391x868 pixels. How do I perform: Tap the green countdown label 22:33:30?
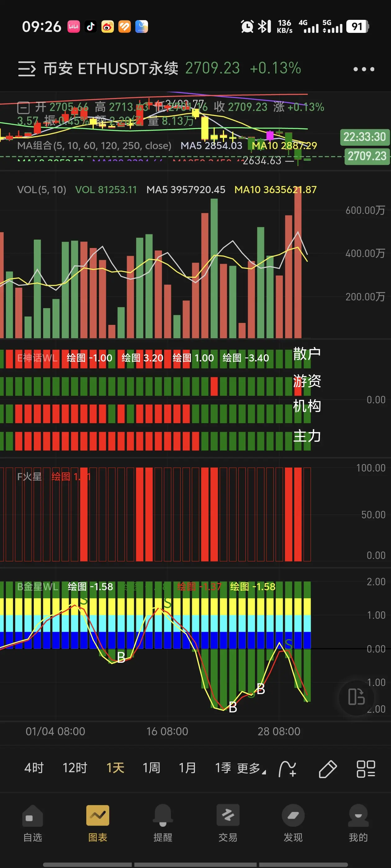pyautogui.click(x=365, y=137)
